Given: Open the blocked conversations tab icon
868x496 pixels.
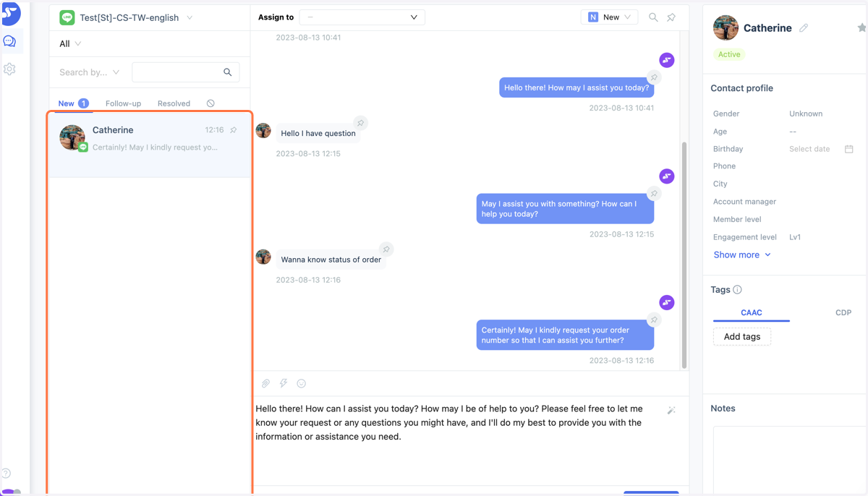Looking at the screenshot, I should pos(210,103).
